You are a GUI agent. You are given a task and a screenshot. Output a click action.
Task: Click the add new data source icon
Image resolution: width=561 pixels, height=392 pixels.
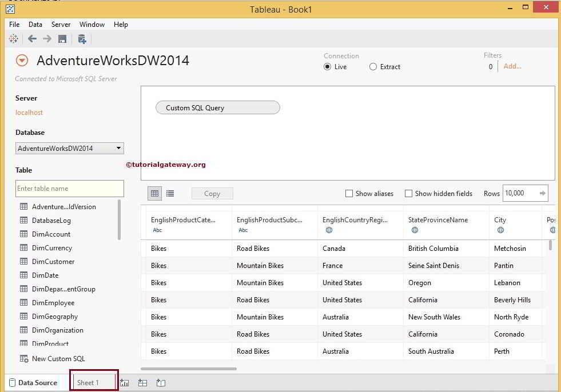pyautogui.click(x=82, y=39)
